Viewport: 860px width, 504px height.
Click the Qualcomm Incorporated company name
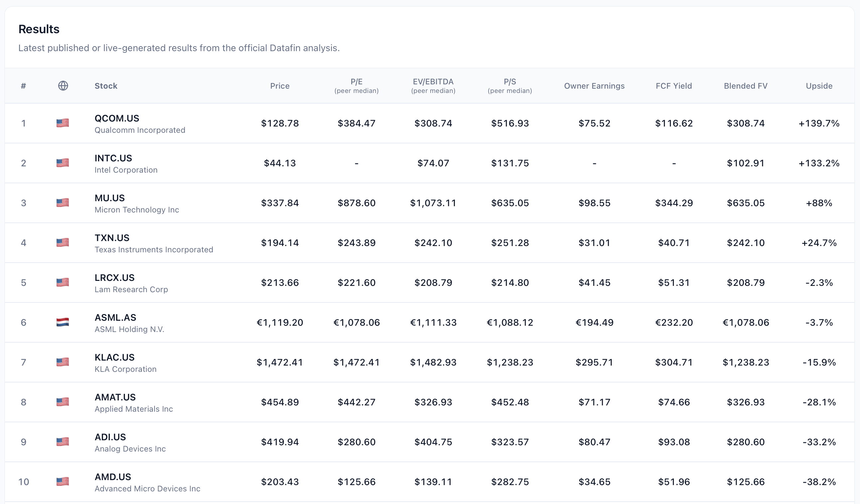pos(140,130)
